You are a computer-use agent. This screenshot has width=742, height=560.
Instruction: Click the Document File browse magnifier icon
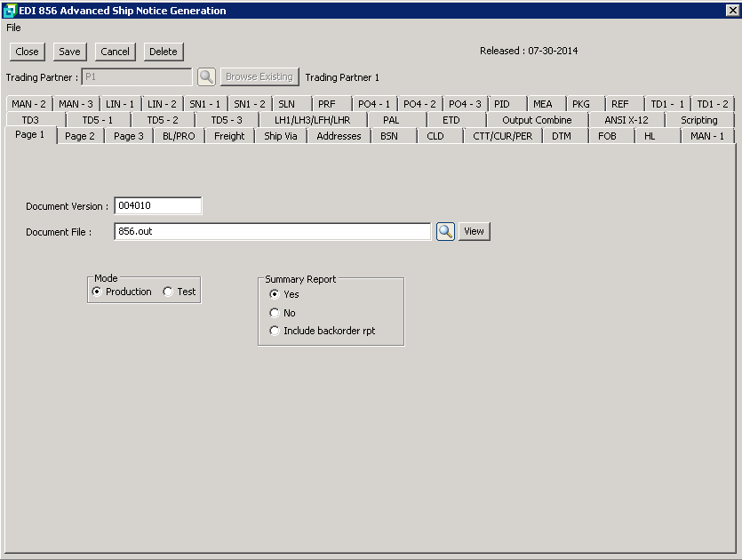point(445,231)
